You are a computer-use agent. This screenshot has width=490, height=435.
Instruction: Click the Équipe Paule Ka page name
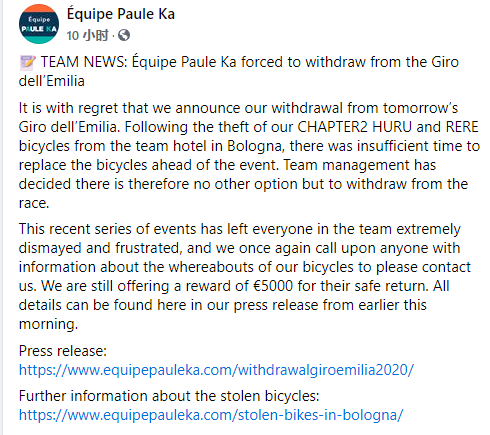(x=121, y=14)
